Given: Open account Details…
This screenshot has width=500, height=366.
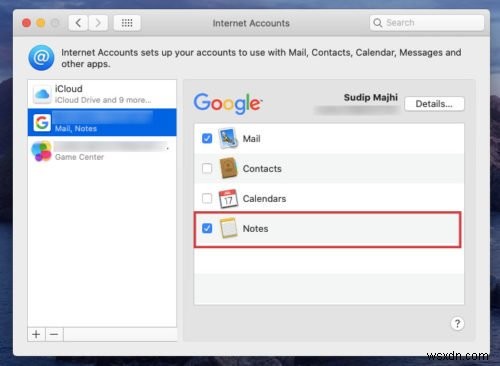Looking at the screenshot, I should point(434,104).
